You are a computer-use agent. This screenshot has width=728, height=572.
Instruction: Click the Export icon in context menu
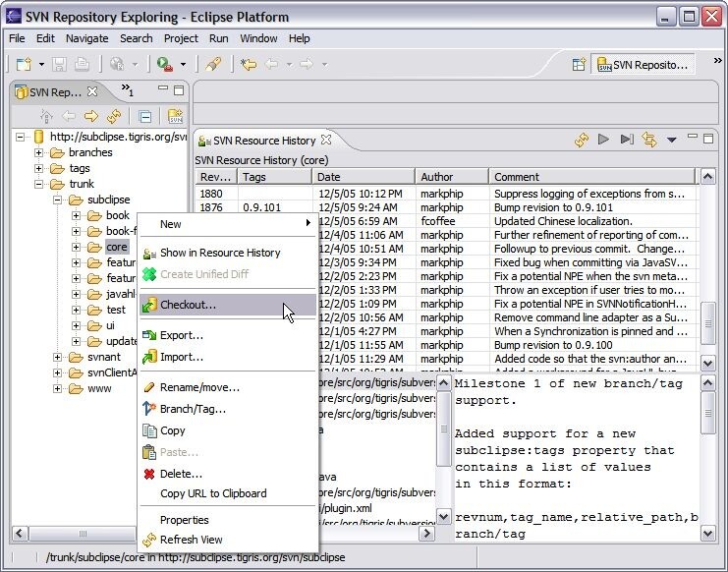[x=149, y=335]
